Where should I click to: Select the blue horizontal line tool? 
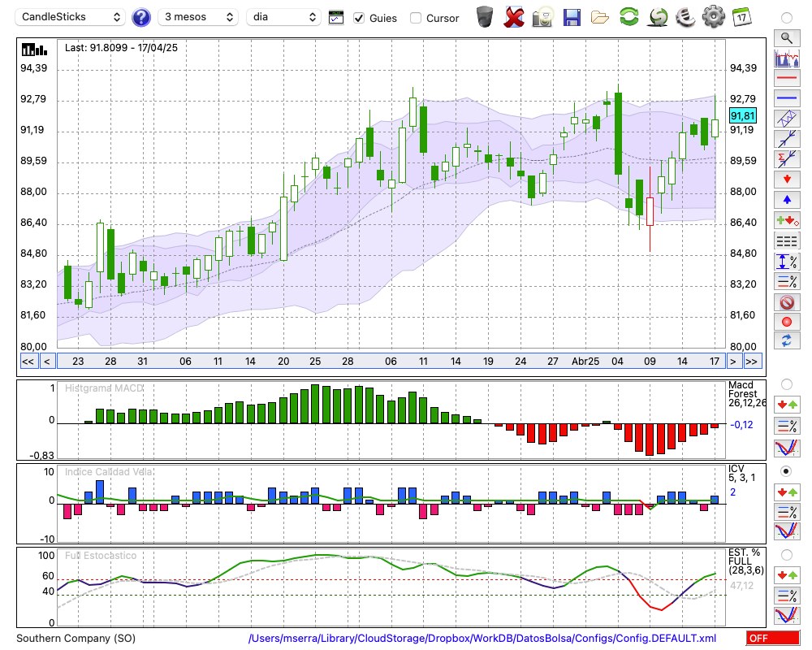(x=787, y=98)
